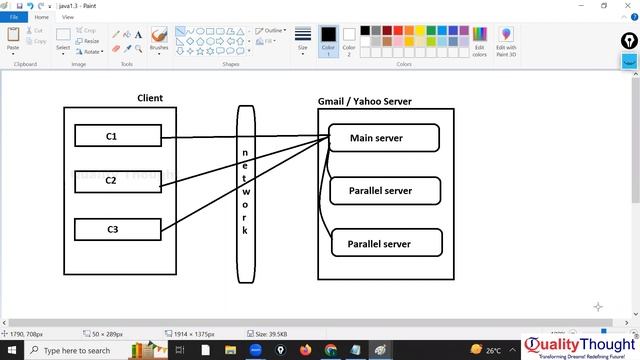
Task: Choose the Rounded rectangular callout shape
Action: (220, 51)
